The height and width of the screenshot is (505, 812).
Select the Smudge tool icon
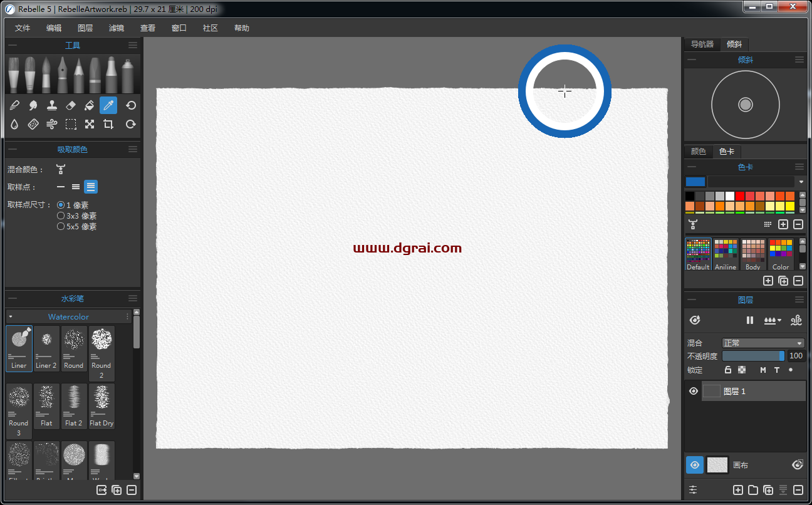(33, 105)
